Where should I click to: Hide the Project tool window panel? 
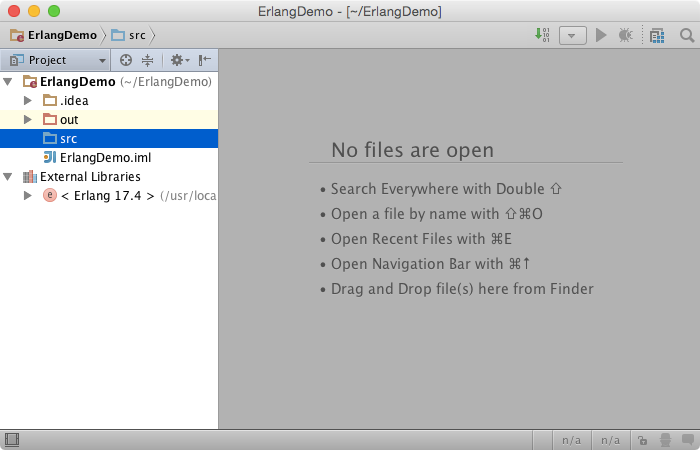point(204,60)
